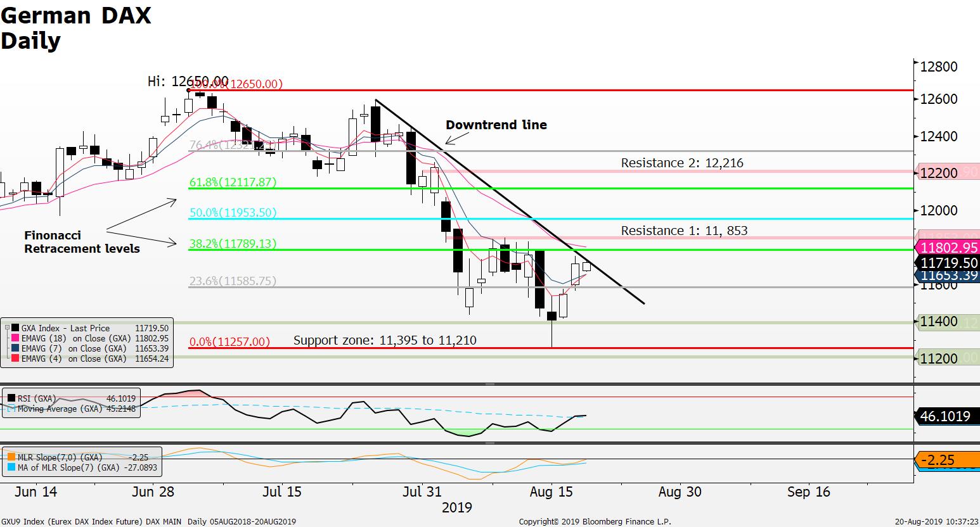The height and width of the screenshot is (527, 980).
Task: Click the 2019 year label on time axis
Action: (x=457, y=508)
